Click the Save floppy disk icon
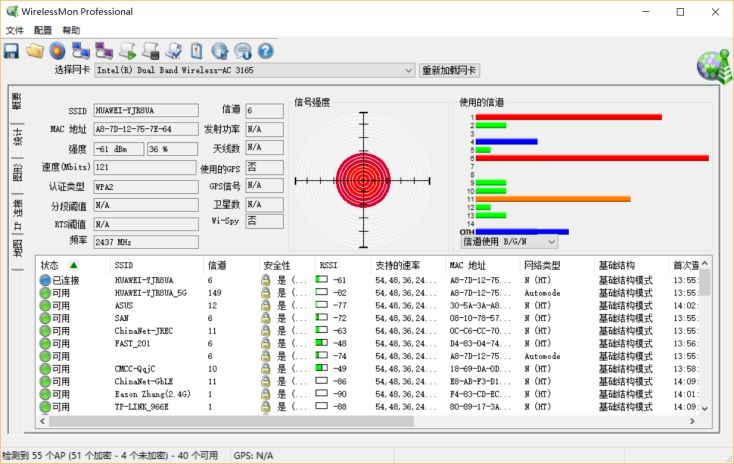This screenshot has width=734, height=464. point(11,51)
